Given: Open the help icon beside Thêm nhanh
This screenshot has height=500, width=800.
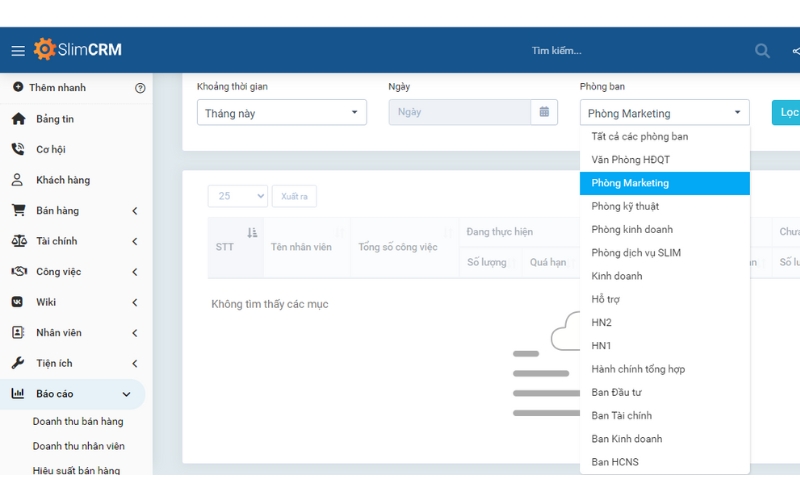Looking at the screenshot, I should 140,88.
